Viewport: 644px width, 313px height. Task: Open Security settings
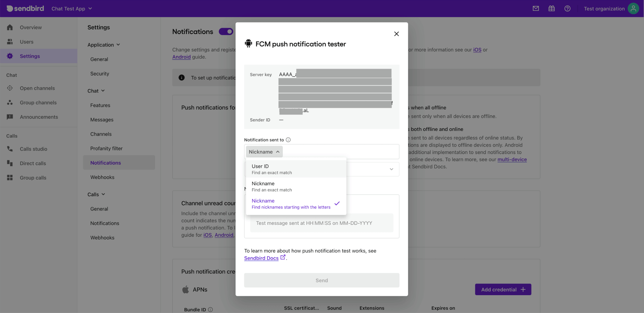[x=100, y=73]
